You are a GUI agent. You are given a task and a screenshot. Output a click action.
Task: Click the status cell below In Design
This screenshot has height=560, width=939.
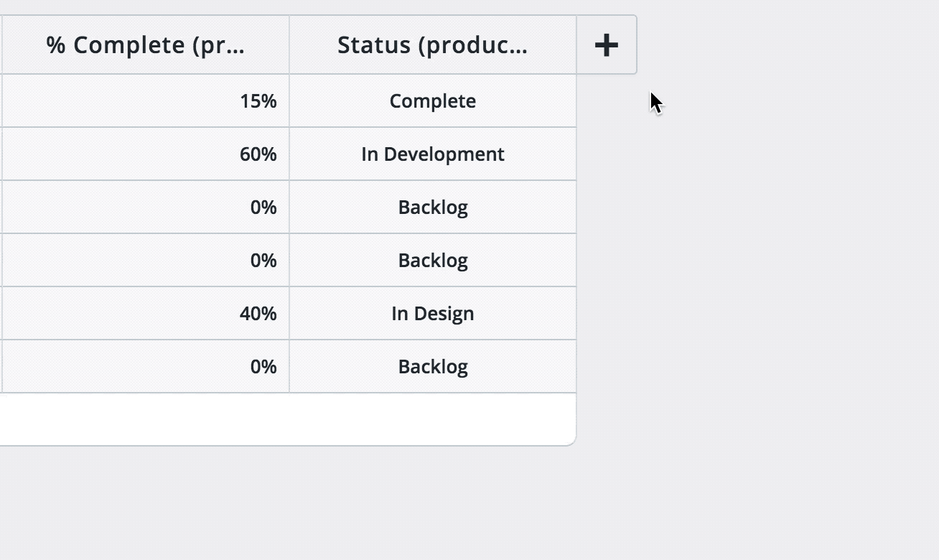point(432,367)
